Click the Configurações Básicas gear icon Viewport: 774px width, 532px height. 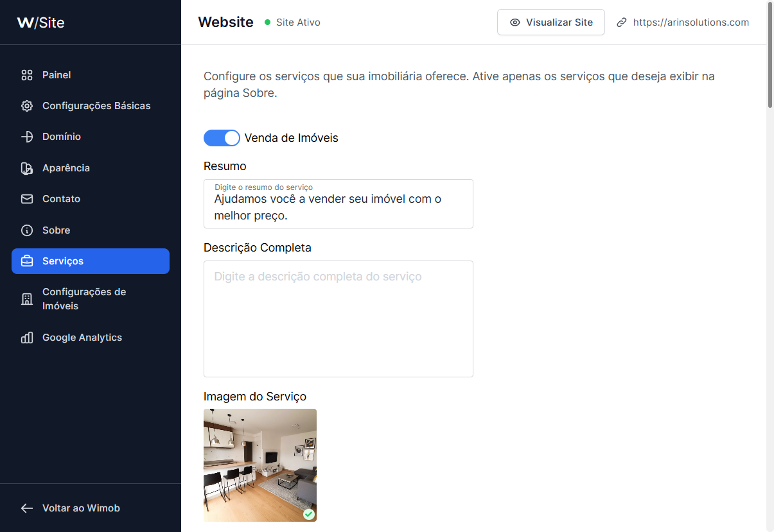[27, 106]
